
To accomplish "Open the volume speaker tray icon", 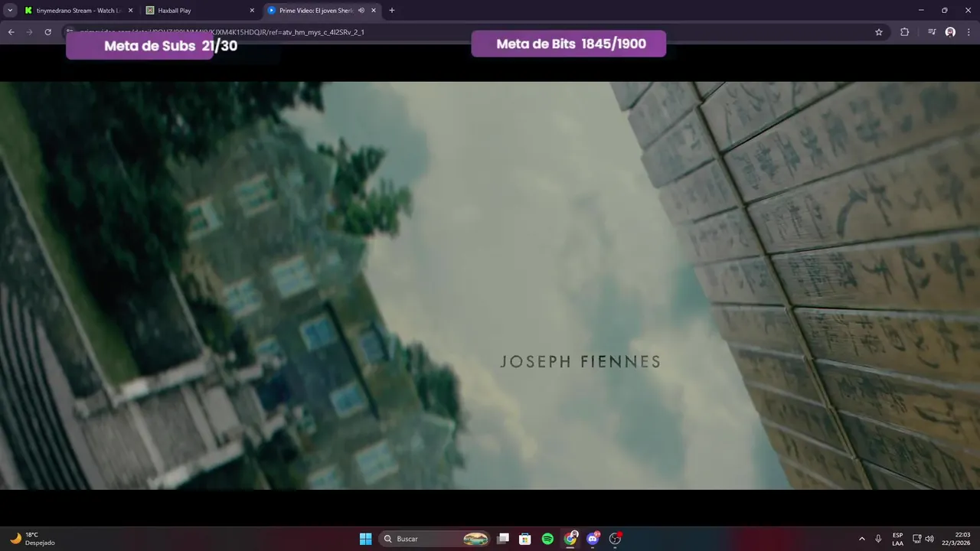I will 929,539.
